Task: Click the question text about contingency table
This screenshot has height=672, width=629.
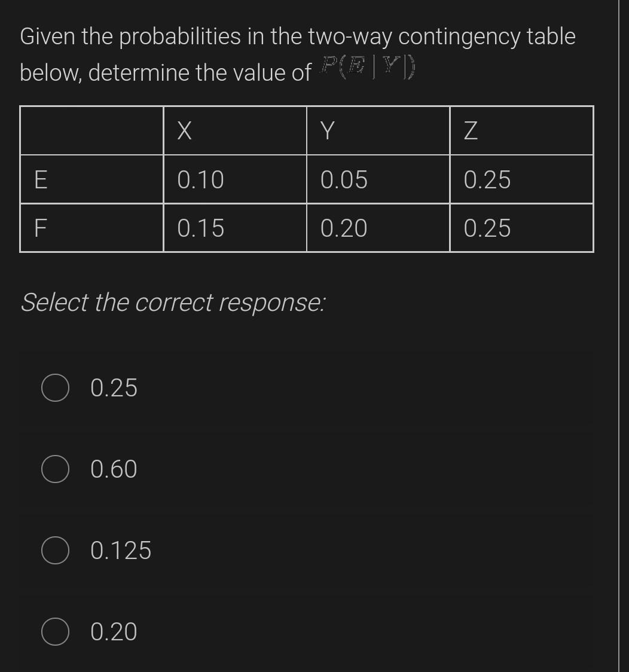Action: click(x=297, y=36)
